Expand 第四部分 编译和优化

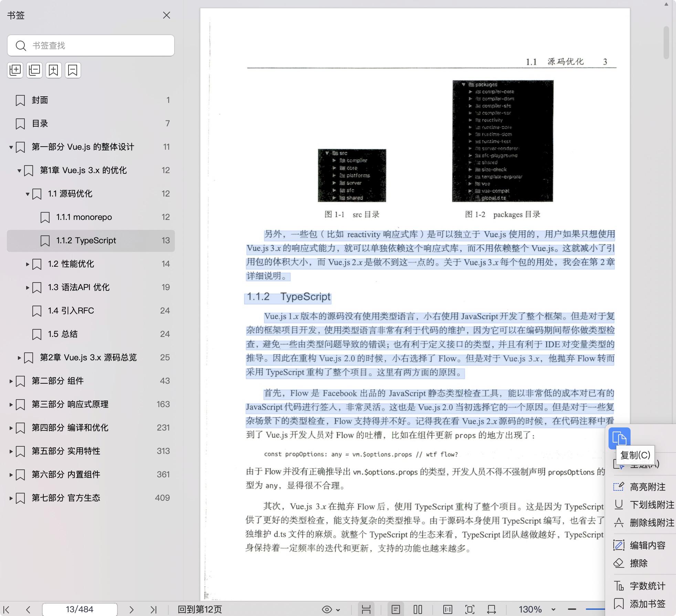(11, 428)
